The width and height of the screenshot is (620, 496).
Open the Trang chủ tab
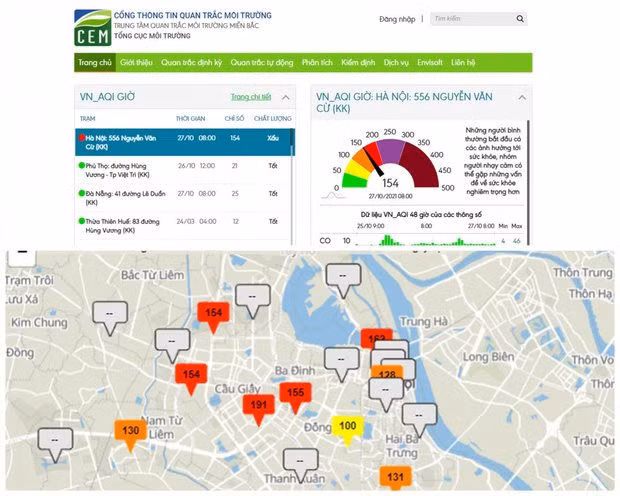pos(94,62)
